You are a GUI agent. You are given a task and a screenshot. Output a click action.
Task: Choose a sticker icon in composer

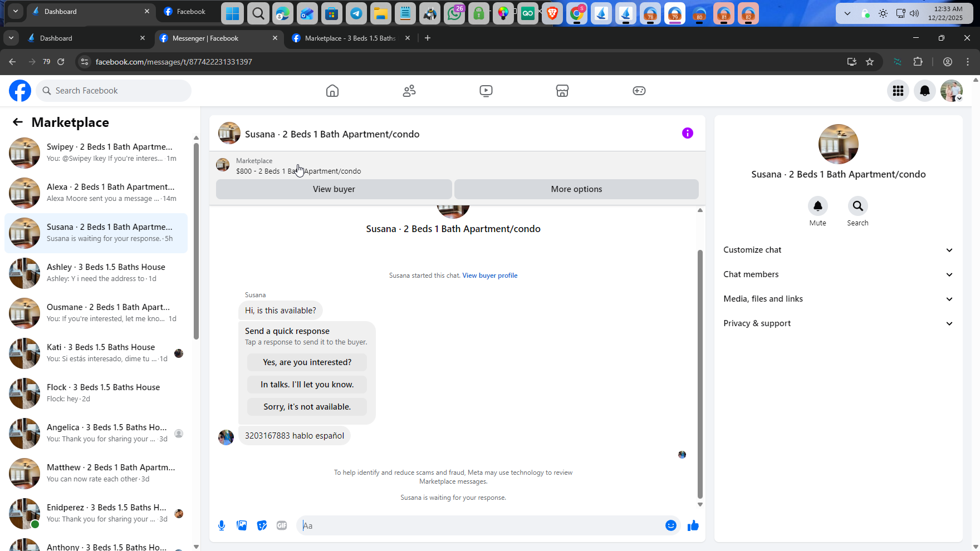point(262,525)
